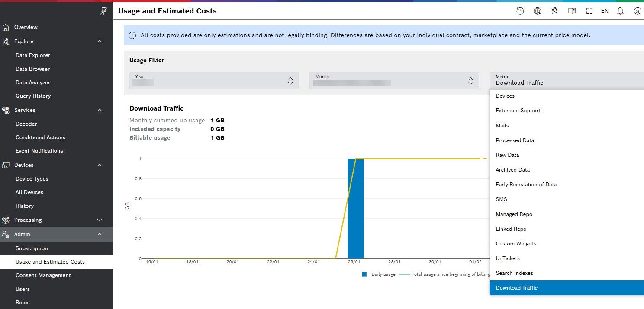The image size is (644, 309).
Task: Click the unpin sidebar icon
Action: point(103,11)
